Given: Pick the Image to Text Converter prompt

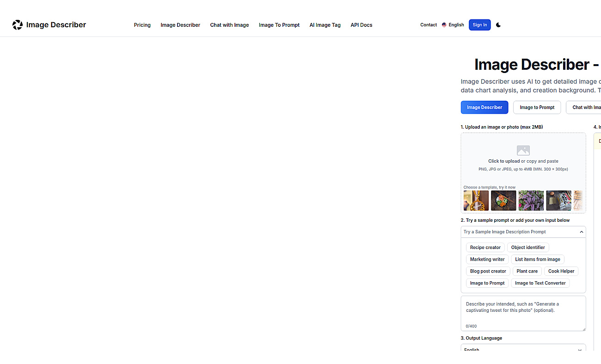Looking at the screenshot, I should [x=540, y=283].
